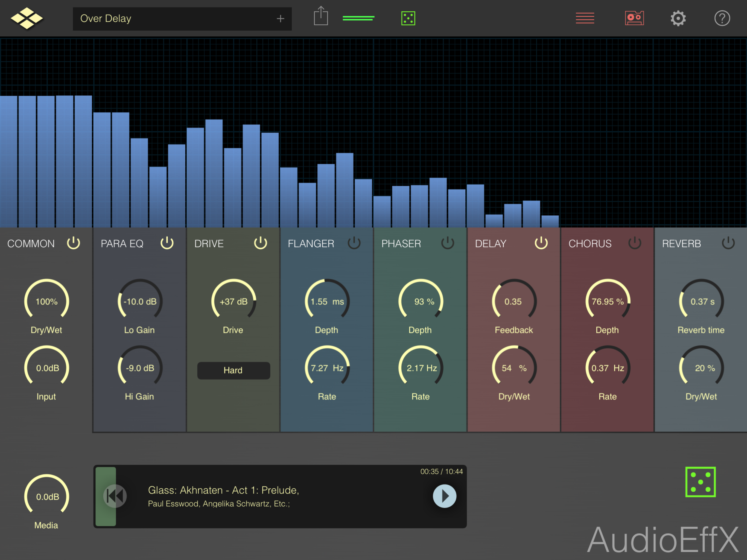Turn on the FLANGER power button
This screenshot has height=560, width=747.
354,243
